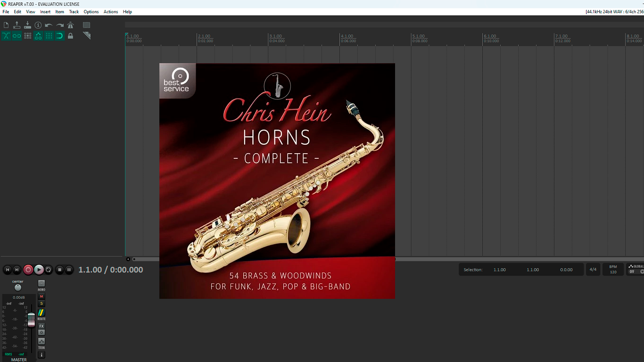Open the Actions menu

tap(111, 12)
